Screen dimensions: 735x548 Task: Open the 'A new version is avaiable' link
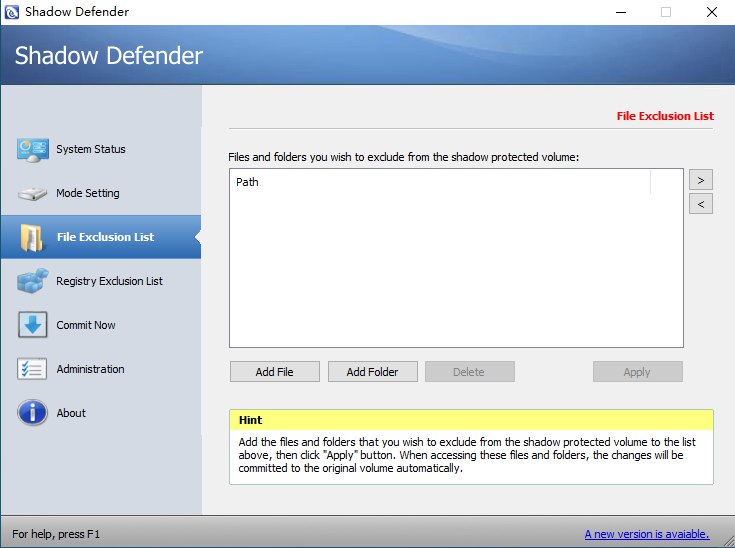click(647, 534)
